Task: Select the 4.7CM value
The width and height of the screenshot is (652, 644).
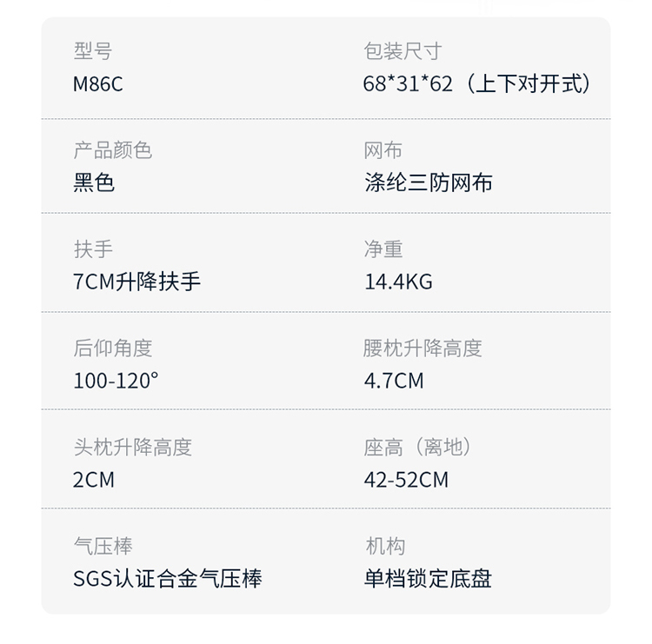Action: click(x=394, y=381)
